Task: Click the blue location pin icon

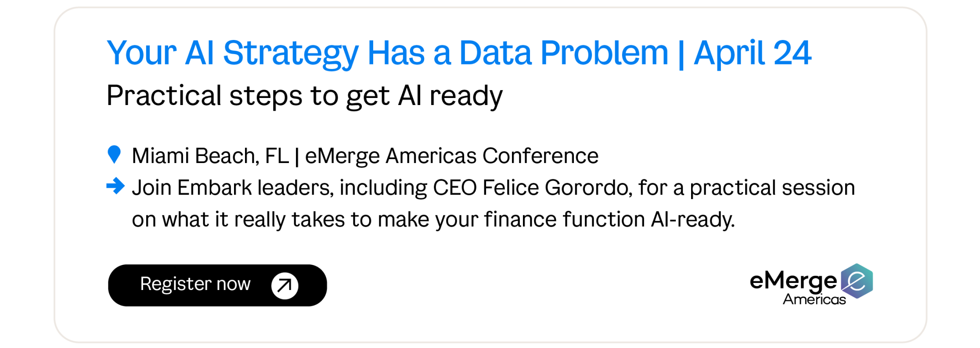Action: click(114, 154)
